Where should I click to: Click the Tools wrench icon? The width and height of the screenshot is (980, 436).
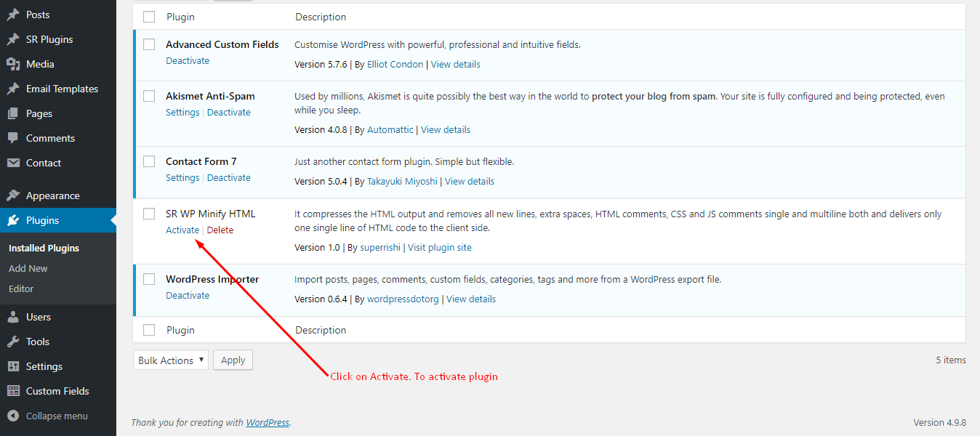pyautogui.click(x=13, y=342)
